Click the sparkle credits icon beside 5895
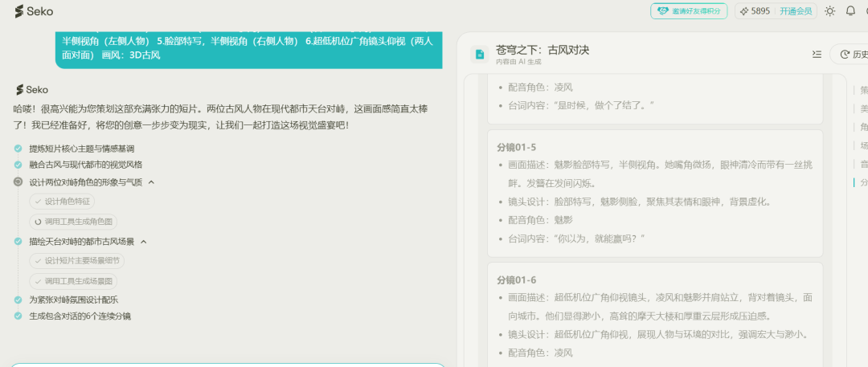The width and height of the screenshot is (868, 367). point(744,11)
